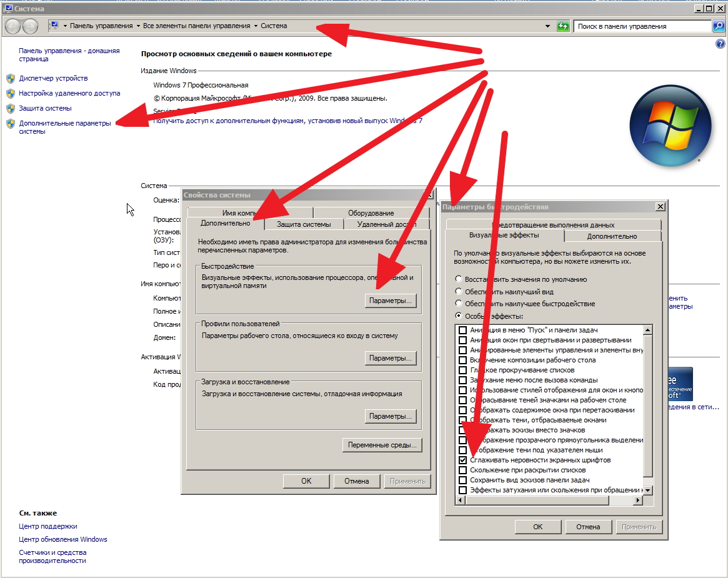Click the Forward navigation arrow button

pyautogui.click(x=30, y=26)
